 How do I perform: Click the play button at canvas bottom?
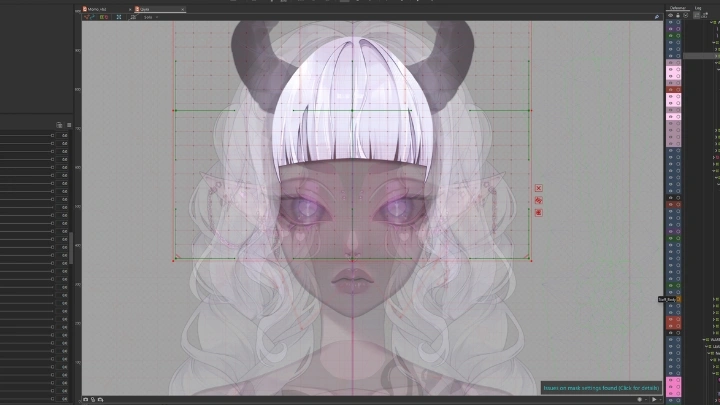pos(654,399)
